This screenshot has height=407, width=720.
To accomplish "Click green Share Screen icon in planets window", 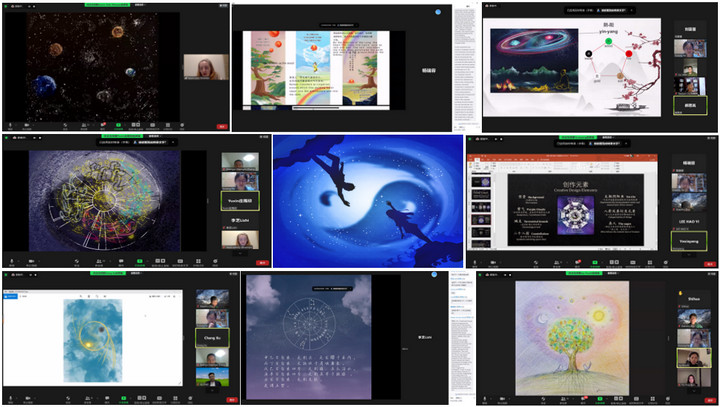I will [118, 124].
